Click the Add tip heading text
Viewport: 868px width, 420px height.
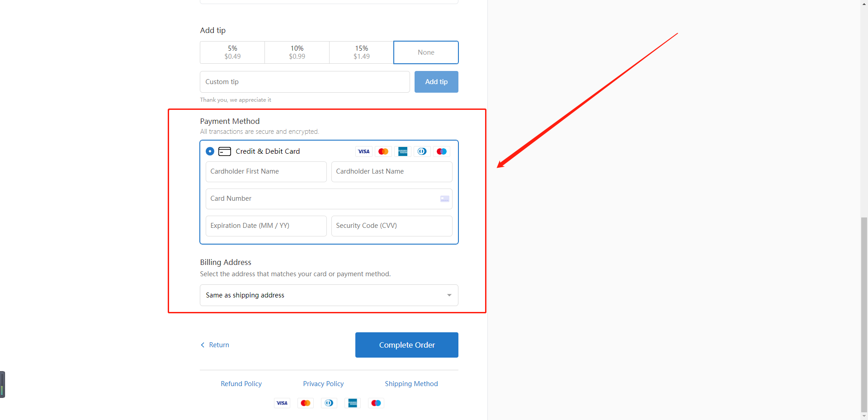click(213, 30)
